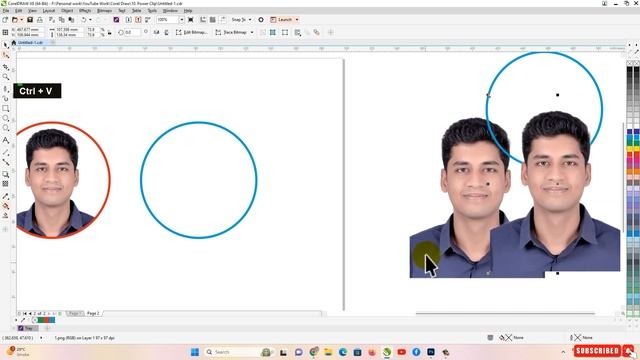Select the Zoom tool in toolbox
The image size is (640, 360).
[x=6, y=77]
